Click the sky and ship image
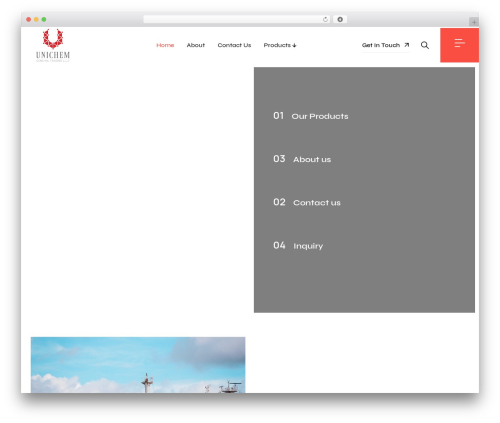Image resolution: width=500 pixels, height=423 pixels. pyautogui.click(x=138, y=365)
